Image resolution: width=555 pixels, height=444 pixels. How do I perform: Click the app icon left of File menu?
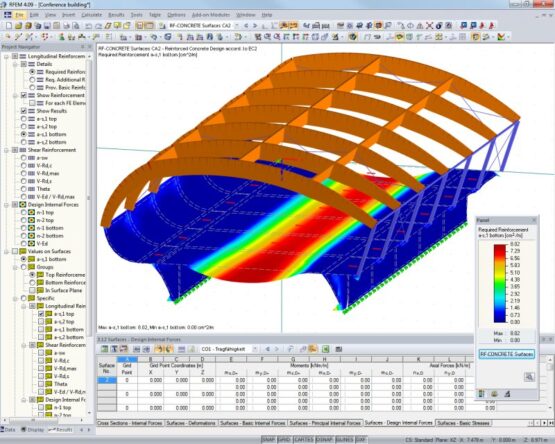(7, 15)
